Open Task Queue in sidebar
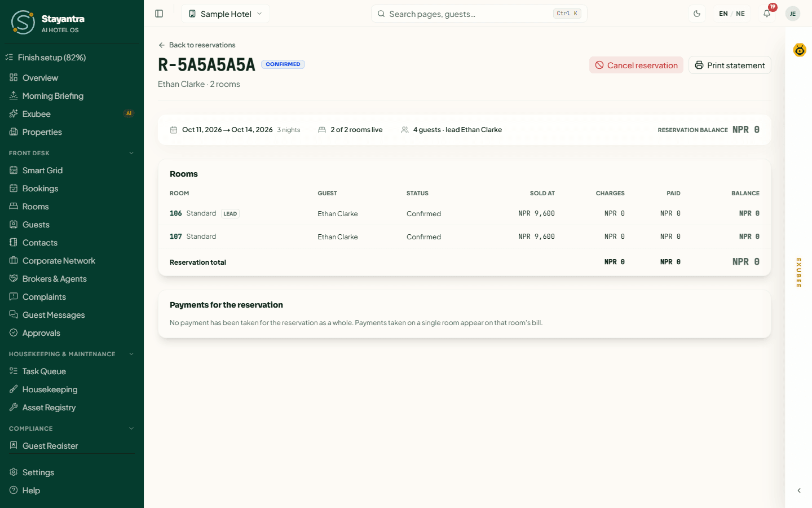Screen dimensions: 812x508 coord(72,371)
